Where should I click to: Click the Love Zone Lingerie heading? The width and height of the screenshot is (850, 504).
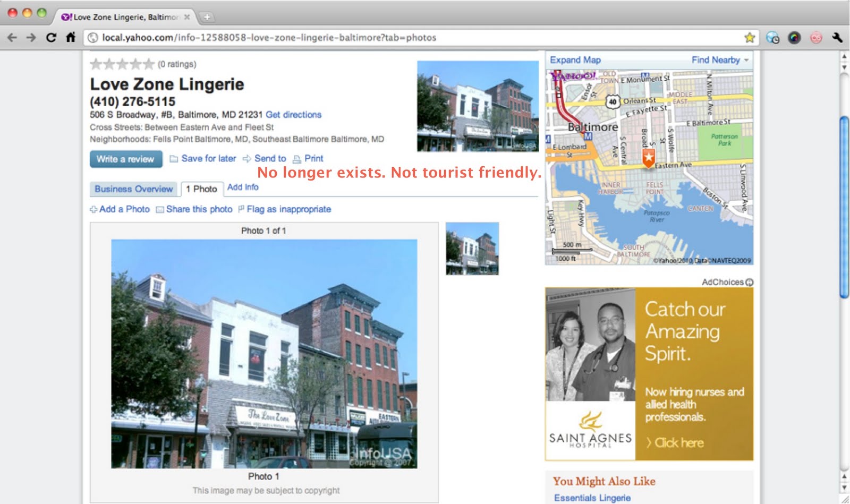(x=167, y=84)
